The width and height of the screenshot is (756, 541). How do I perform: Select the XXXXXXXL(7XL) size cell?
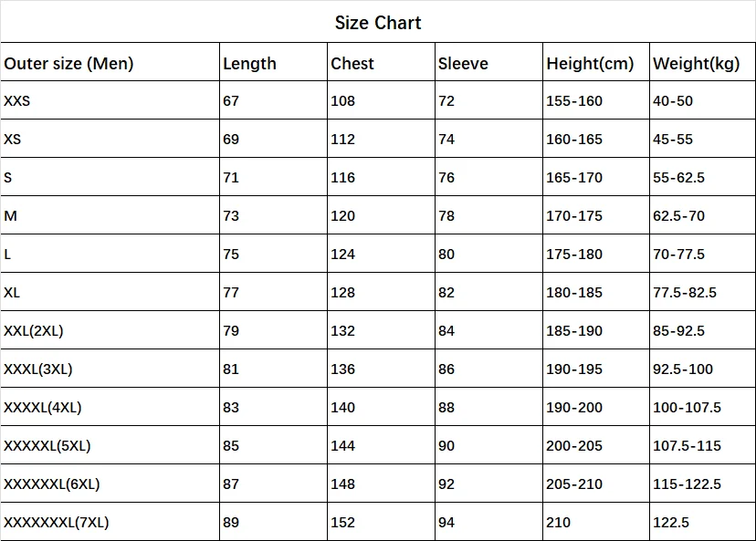click(x=57, y=522)
